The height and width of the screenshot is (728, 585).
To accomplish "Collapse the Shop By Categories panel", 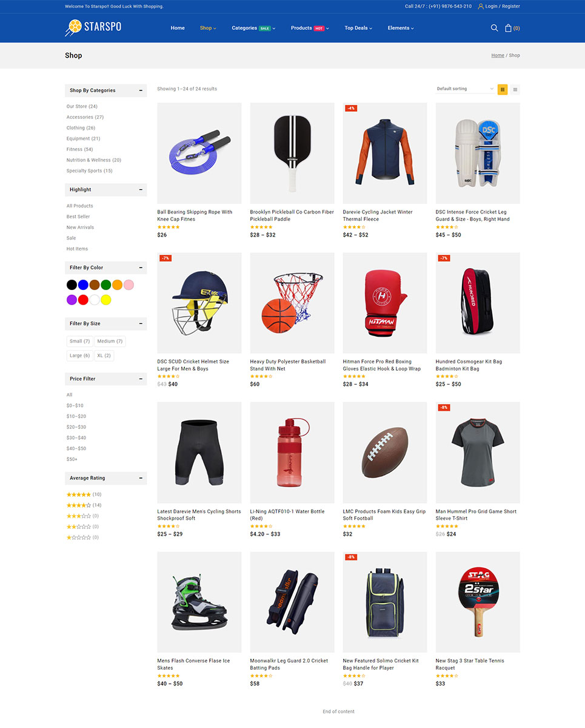I will tap(141, 90).
